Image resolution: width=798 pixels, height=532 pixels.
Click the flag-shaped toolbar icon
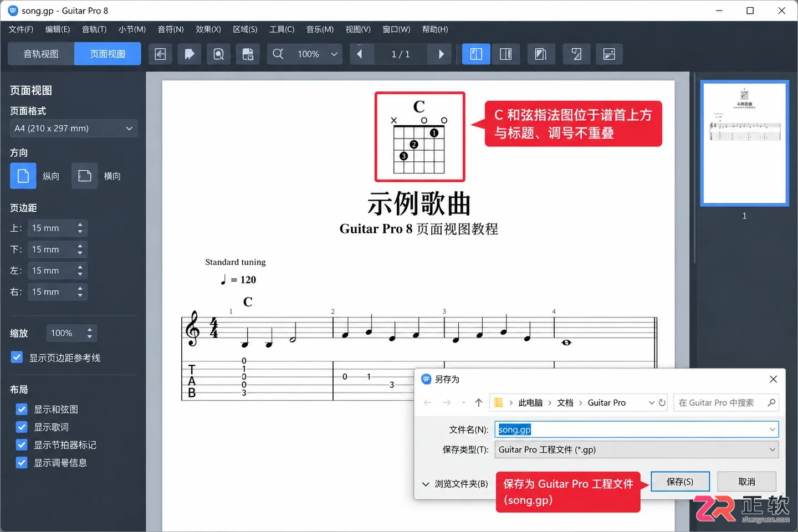[190, 54]
